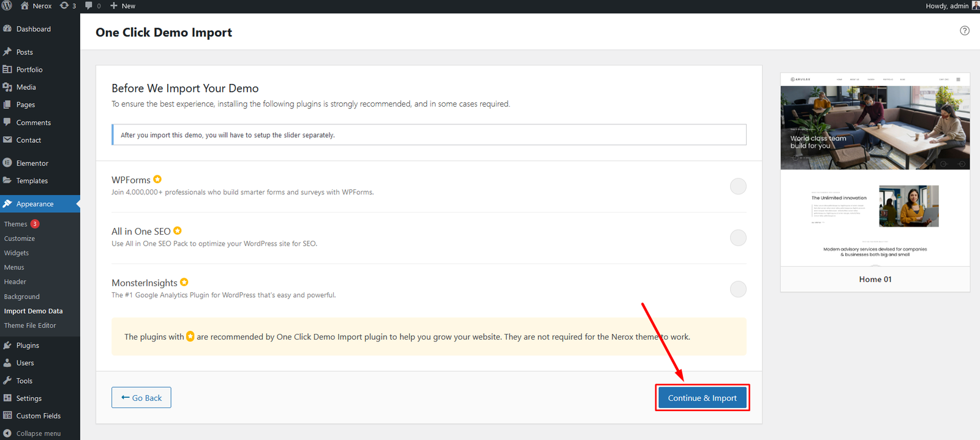Click the star badge next to WPForms

(157, 179)
